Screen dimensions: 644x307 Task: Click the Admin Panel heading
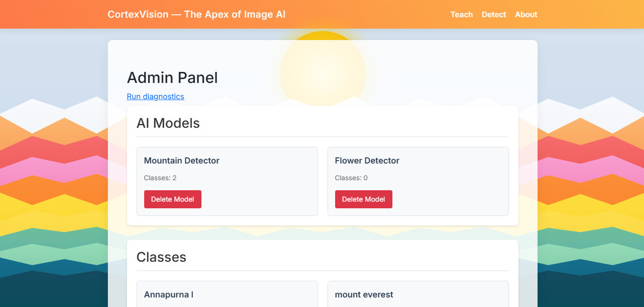tap(172, 78)
